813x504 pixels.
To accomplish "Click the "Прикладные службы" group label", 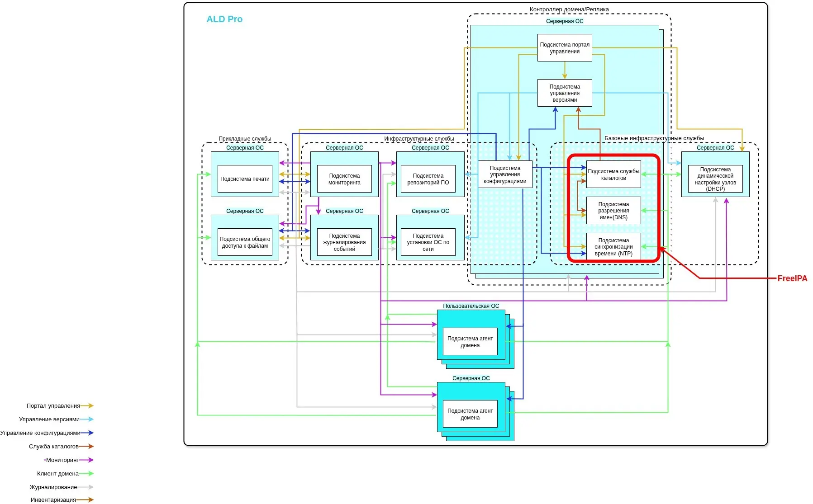I will click(245, 139).
